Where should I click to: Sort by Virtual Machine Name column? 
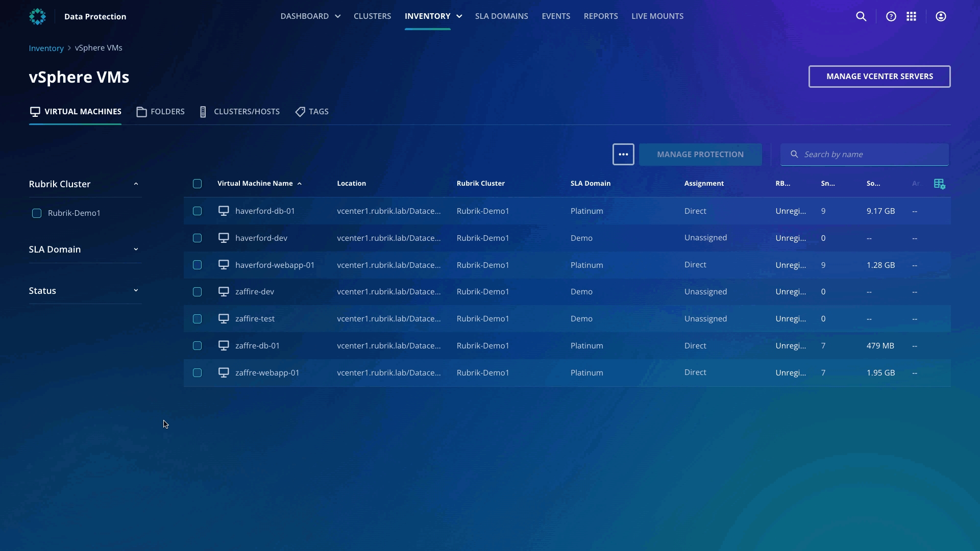tap(255, 184)
